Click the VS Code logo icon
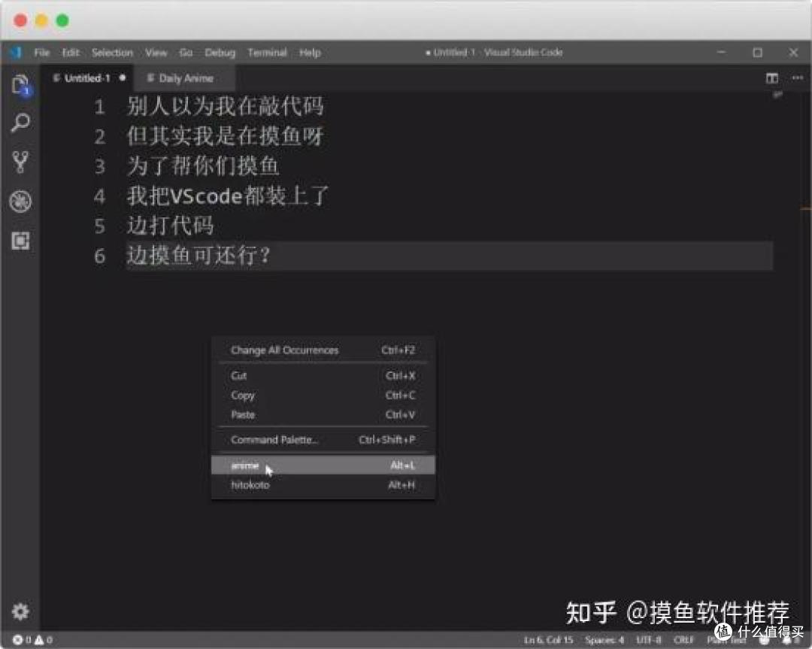Image resolution: width=812 pixels, height=649 pixels. click(x=17, y=53)
